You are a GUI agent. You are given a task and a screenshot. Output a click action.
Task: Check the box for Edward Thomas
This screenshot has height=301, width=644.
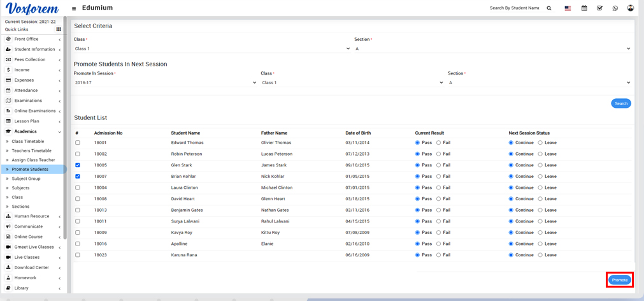tap(78, 143)
